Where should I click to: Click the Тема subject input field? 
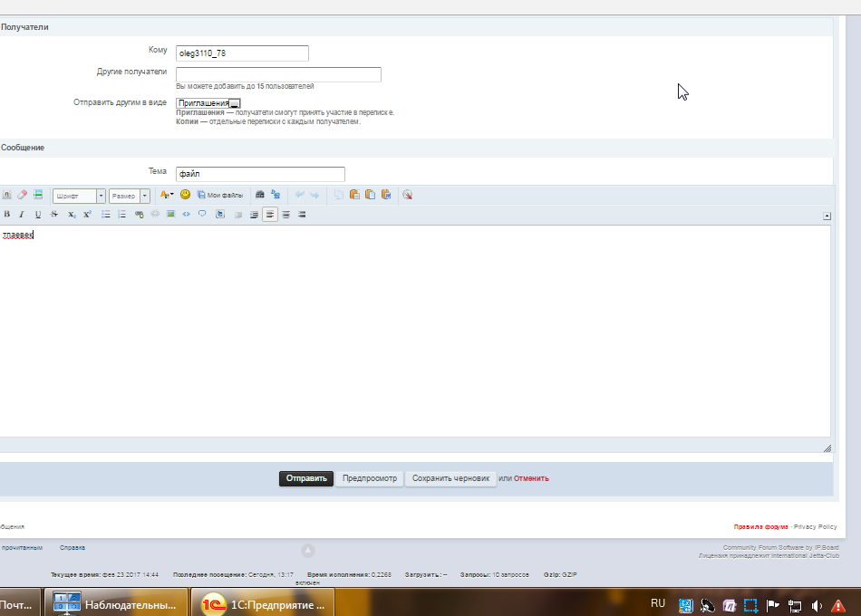[260, 174]
